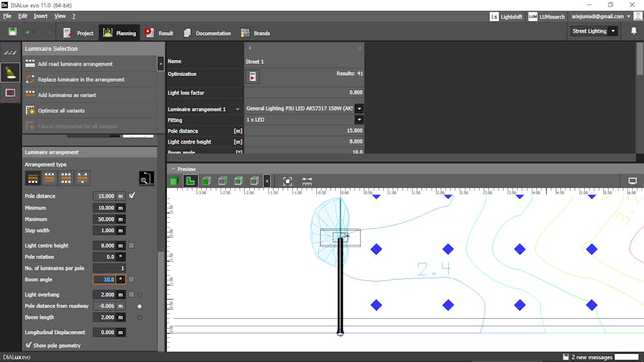Click Add road luminaire arrangement
The image size is (644, 362).
(75, 64)
